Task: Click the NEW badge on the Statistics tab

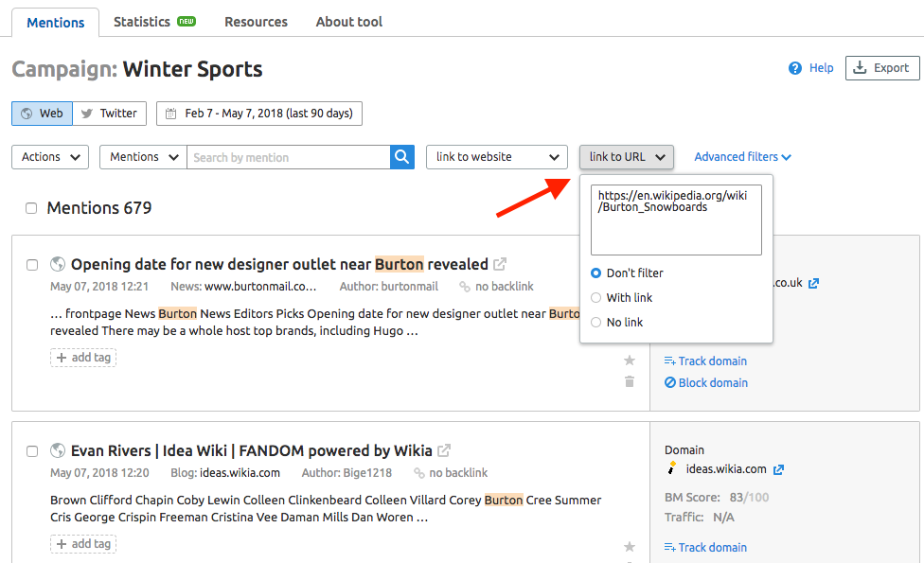Action: point(187,22)
